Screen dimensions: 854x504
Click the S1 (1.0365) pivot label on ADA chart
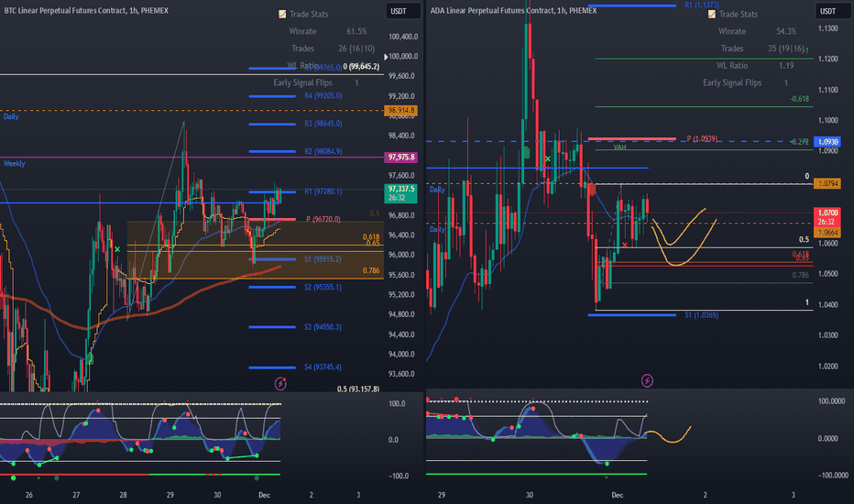tap(702, 315)
